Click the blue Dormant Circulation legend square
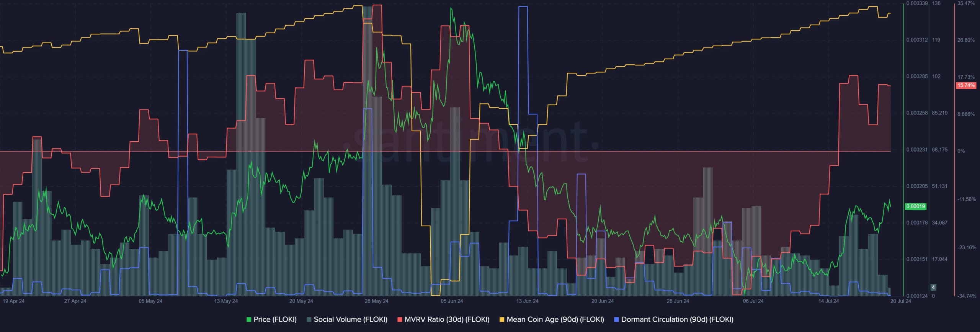The height and width of the screenshot is (332, 980). click(616, 319)
